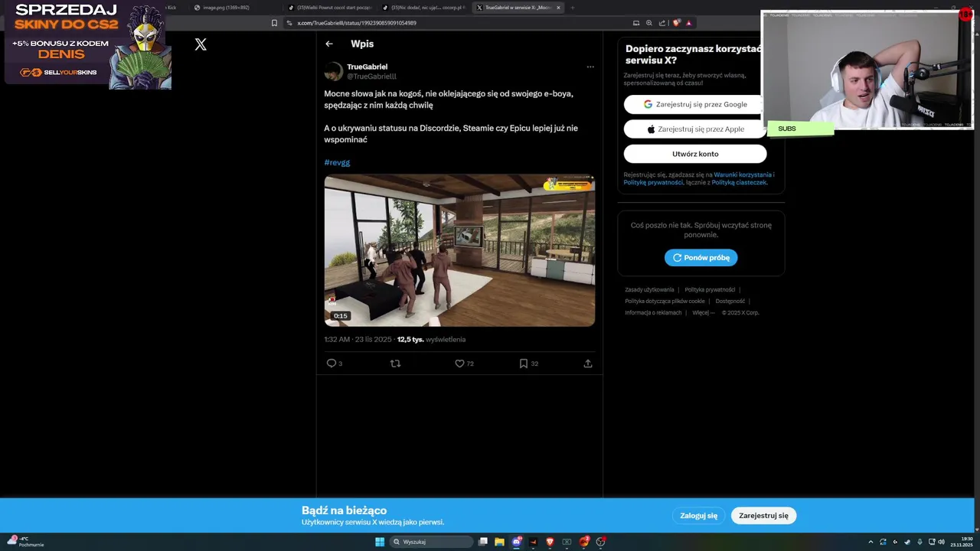Click Zarejestruj się przez Google
Image resolution: width=980 pixels, height=551 pixels.
tap(695, 104)
